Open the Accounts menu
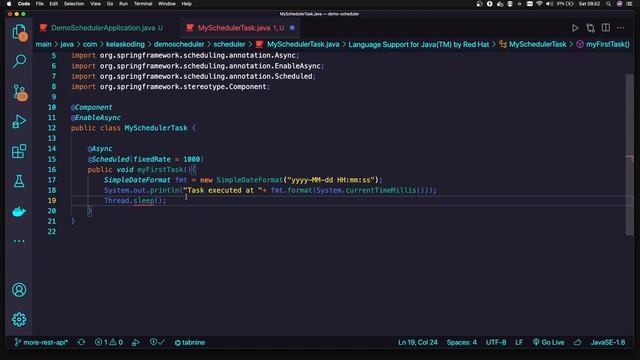The height and width of the screenshot is (360, 640). pyautogui.click(x=19, y=290)
